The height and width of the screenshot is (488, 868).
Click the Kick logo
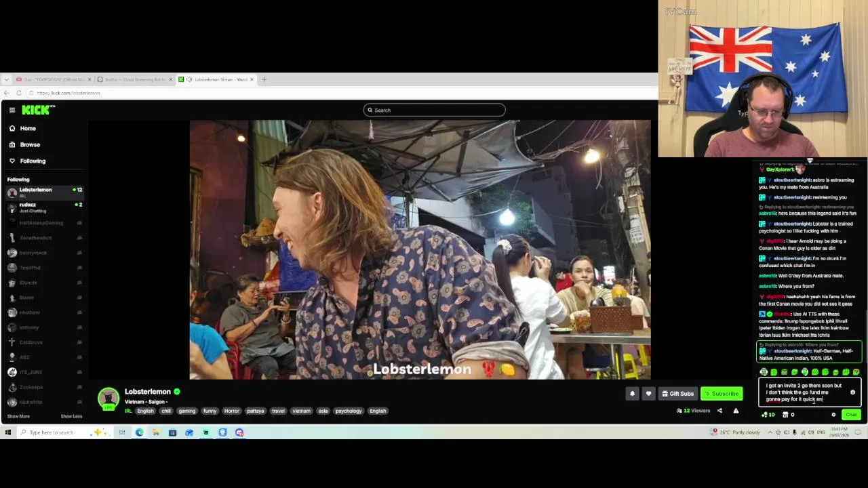click(38, 110)
